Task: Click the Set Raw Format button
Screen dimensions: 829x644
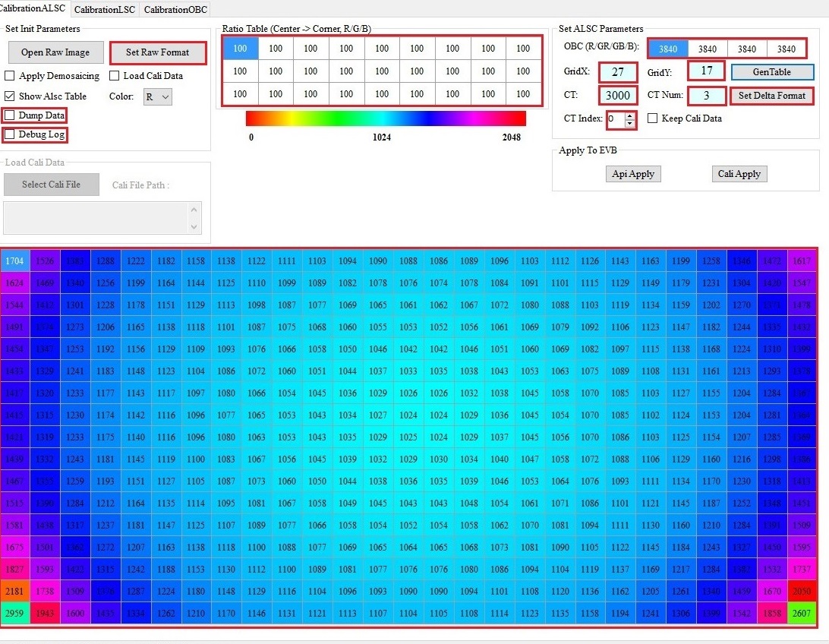Action: tap(158, 52)
